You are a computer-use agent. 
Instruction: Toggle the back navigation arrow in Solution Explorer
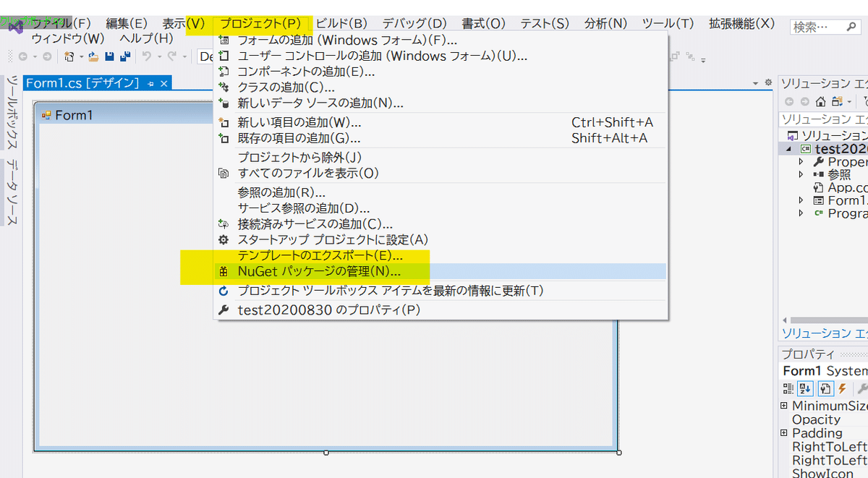point(789,101)
